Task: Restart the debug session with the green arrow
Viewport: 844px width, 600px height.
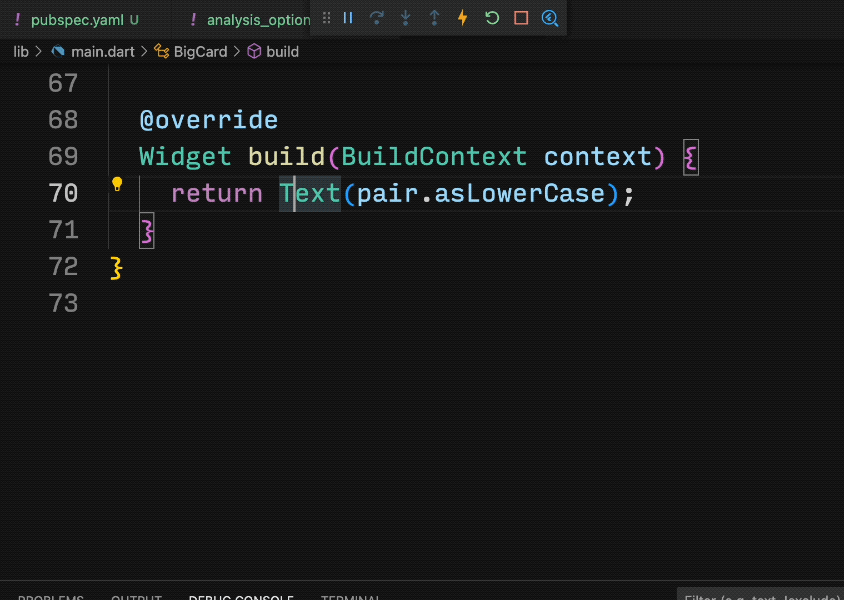Action: pos(491,18)
